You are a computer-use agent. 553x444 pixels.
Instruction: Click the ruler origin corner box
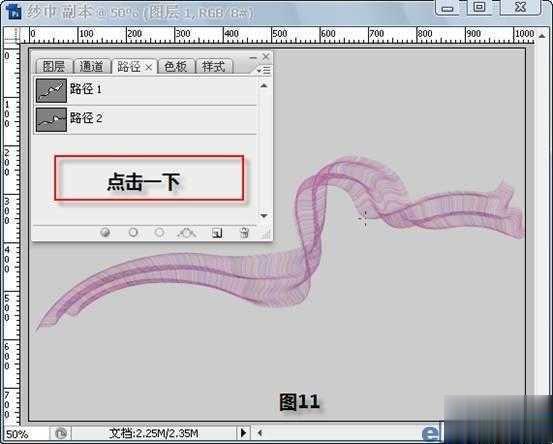click(11, 35)
